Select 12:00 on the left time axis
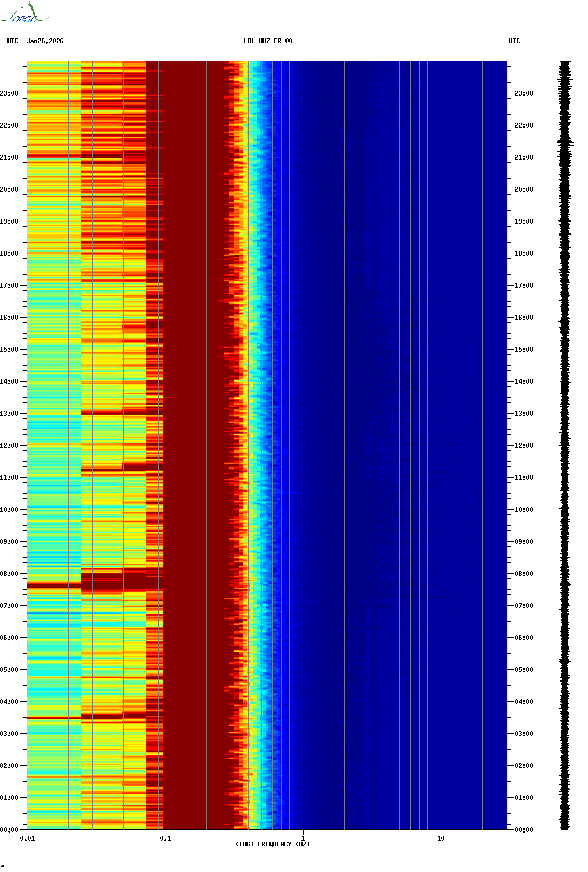The height and width of the screenshot is (872, 588). tap(10, 446)
